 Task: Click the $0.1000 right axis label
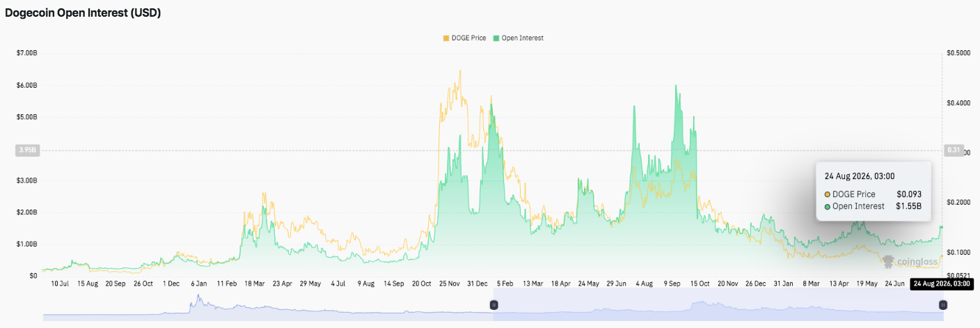tap(958, 252)
